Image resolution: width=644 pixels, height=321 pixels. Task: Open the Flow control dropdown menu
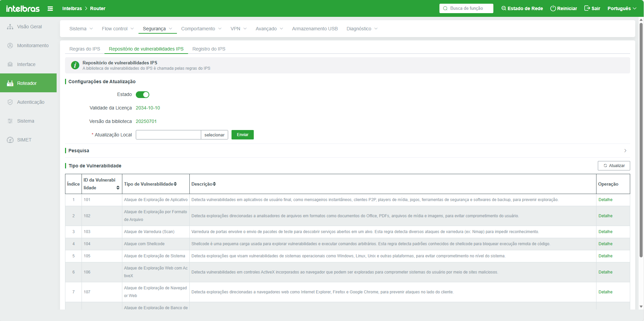[x=118, y=29]
